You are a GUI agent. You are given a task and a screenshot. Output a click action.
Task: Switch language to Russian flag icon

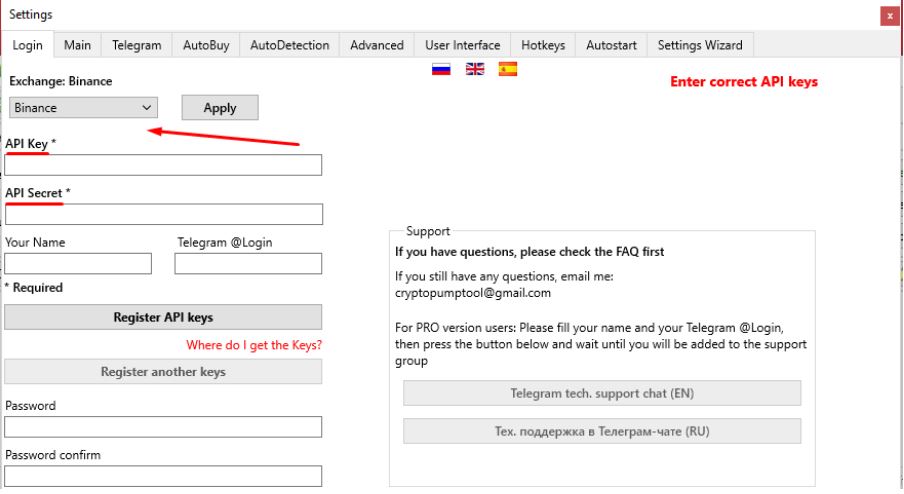(x=441, y=70)
